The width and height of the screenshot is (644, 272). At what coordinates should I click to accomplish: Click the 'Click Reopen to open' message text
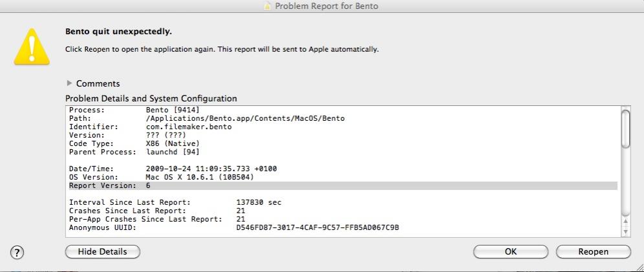click(x=222, y=49)
